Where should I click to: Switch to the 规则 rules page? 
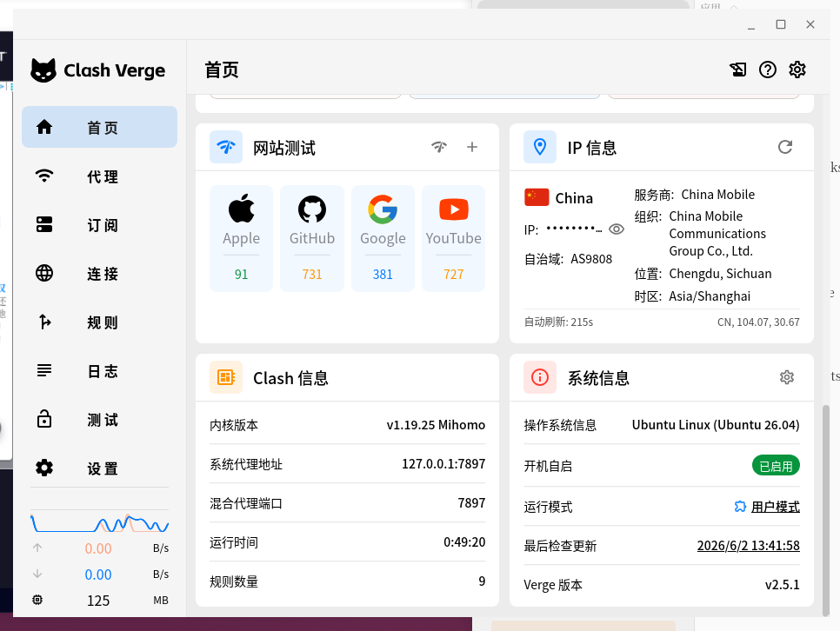tap(99, 322)
